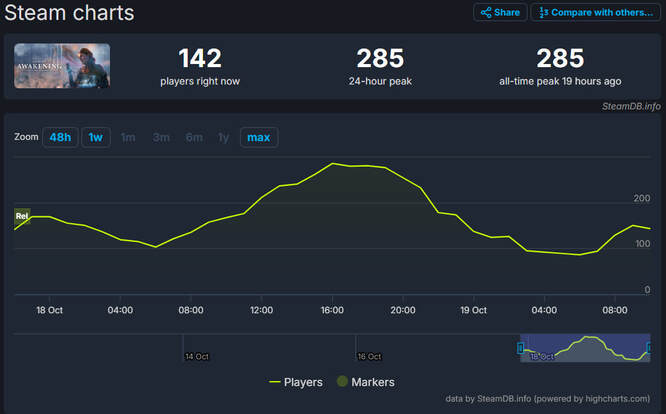Click the Steam charts heading
This screenshot has width=666, height=414.
pyautogui.click(x=69, y=13)
